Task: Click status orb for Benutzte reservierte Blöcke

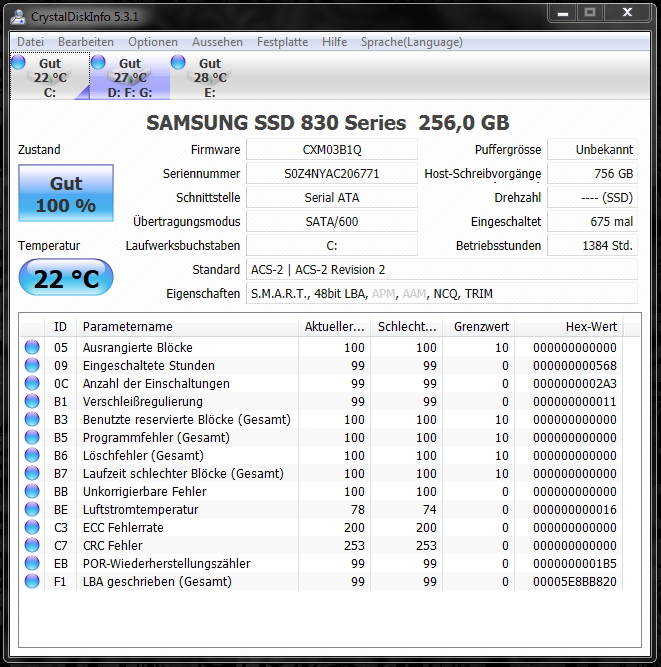Action: pyautogui.click(x=32, y=419)
